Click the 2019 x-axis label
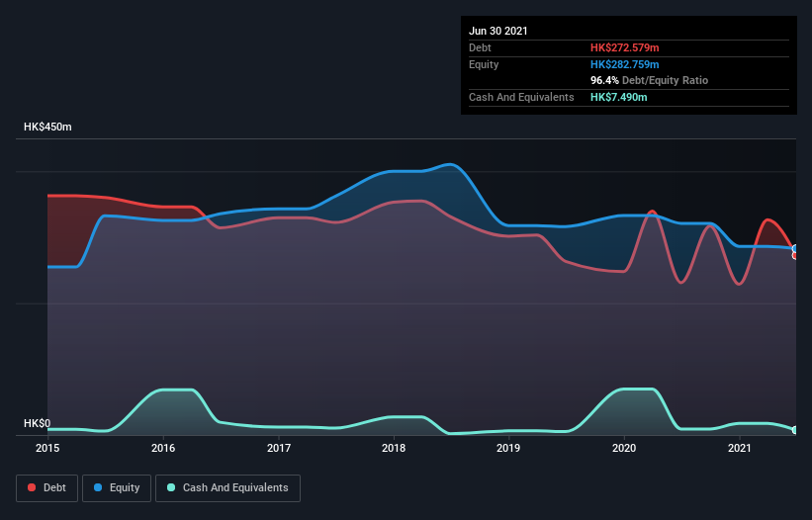Viewport: 812px width, 520px height. click(508, 448)
